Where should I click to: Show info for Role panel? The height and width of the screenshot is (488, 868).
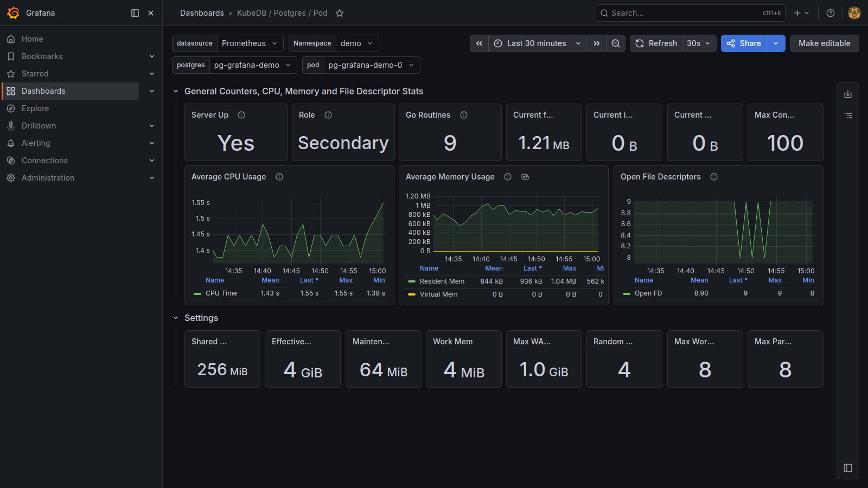coord(328,115)
